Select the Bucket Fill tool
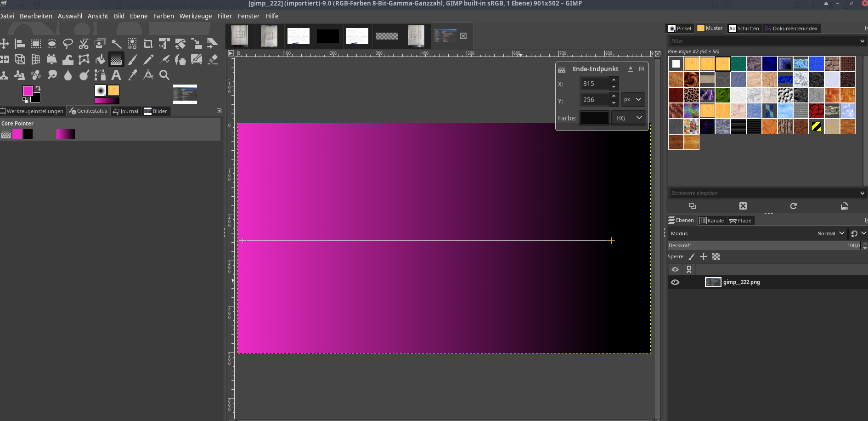This screenshot has height=421, width=868. 100,59
